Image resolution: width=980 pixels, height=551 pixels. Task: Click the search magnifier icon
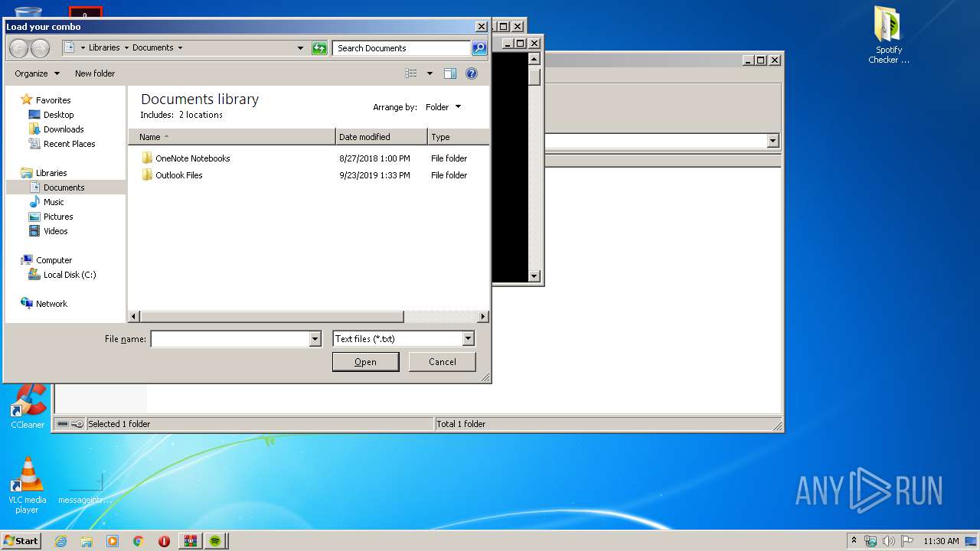tap(479, 48)
